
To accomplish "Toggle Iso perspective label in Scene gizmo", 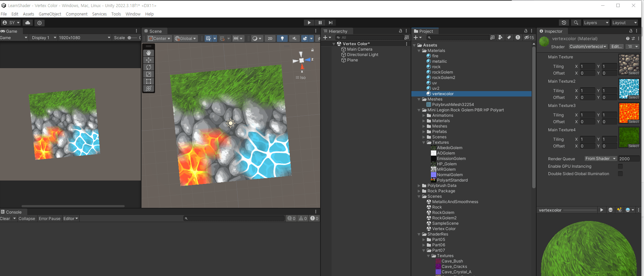I will 301,78.
